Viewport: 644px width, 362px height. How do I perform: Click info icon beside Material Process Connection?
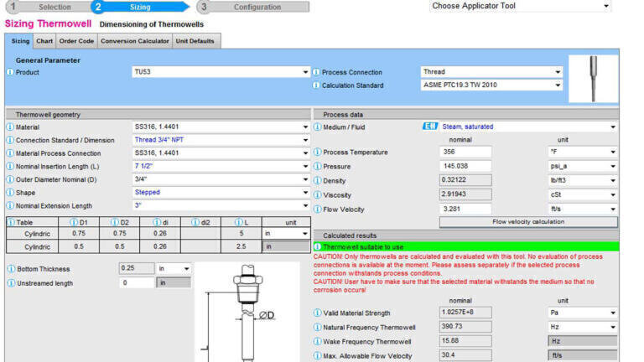coord(10,153)
